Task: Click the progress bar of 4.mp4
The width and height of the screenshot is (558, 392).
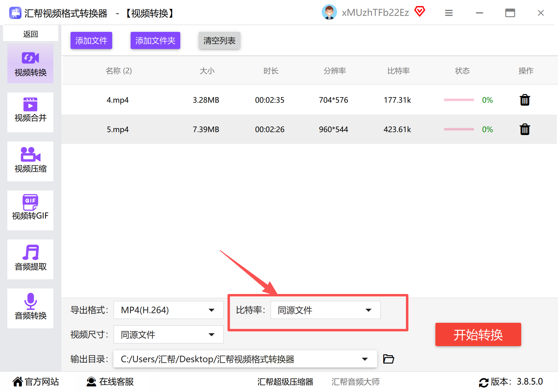Action: click(x=459, y=100)
